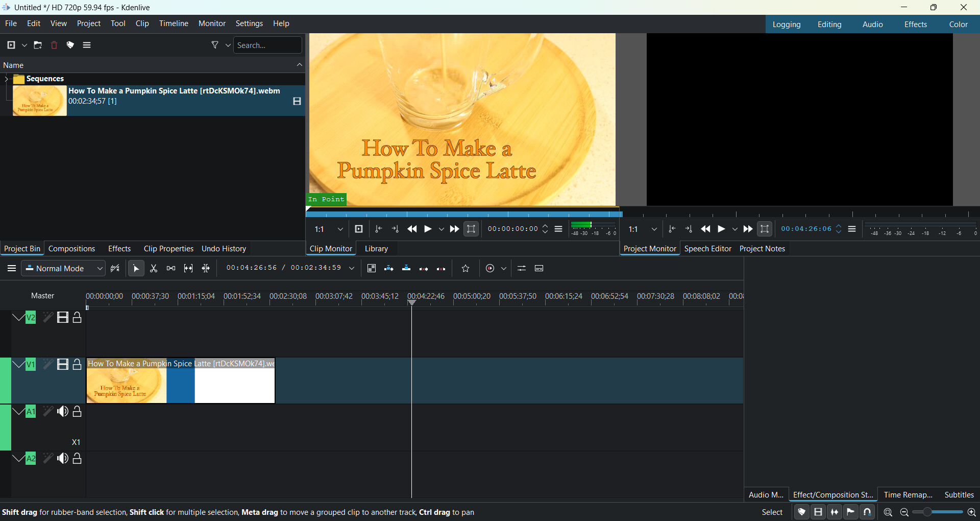Switch to the Compositions tab

coord(72,249)
